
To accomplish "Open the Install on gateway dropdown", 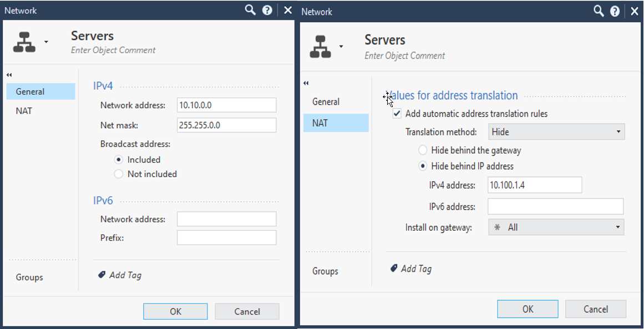I will [556, 227].
